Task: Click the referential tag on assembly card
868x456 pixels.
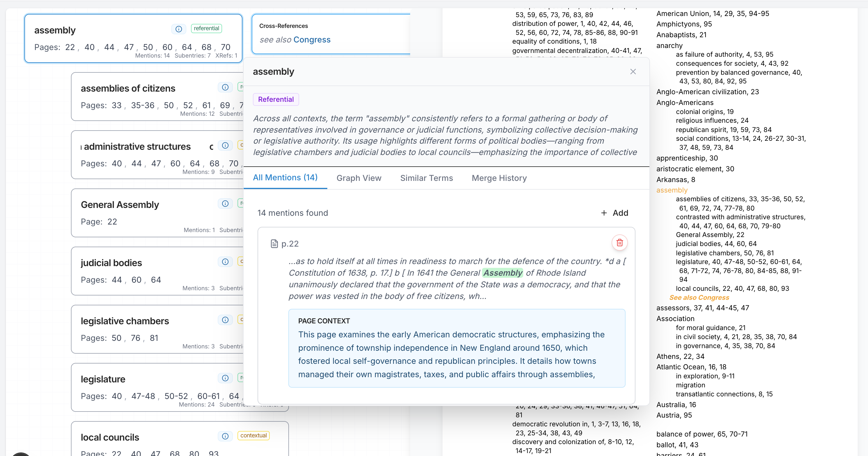Action: tap(206, 29)
